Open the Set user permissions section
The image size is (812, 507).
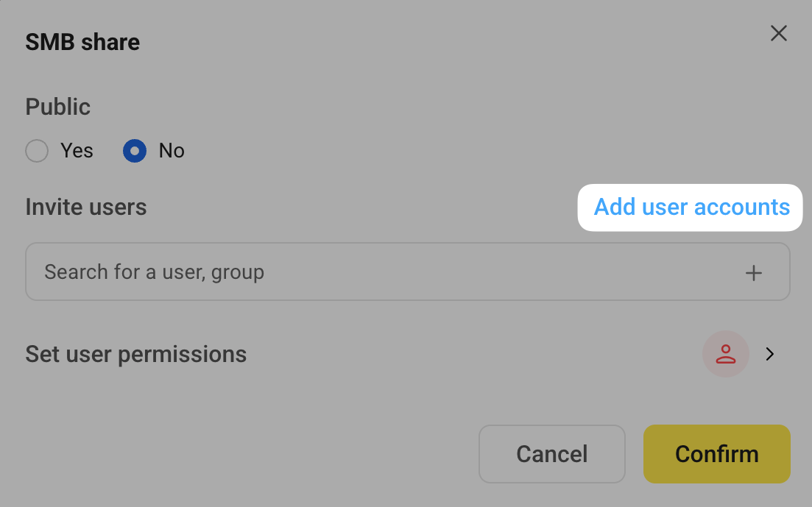pos(136,354)
